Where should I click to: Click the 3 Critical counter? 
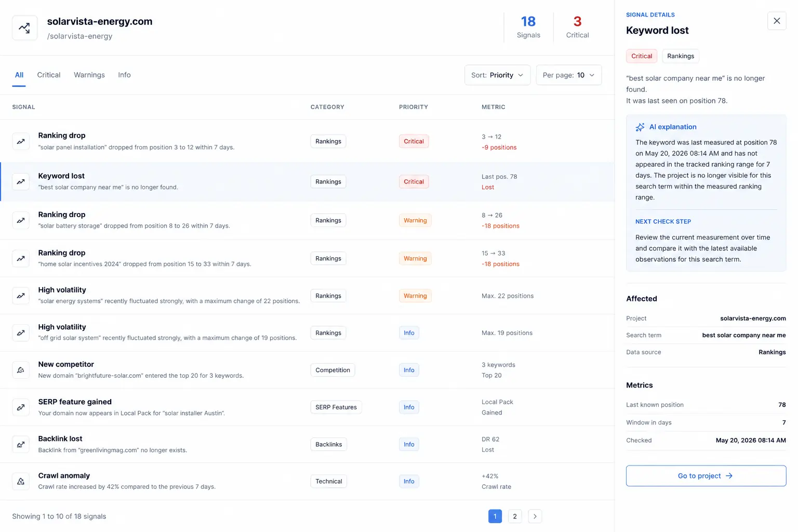click(x=577, y=27)
